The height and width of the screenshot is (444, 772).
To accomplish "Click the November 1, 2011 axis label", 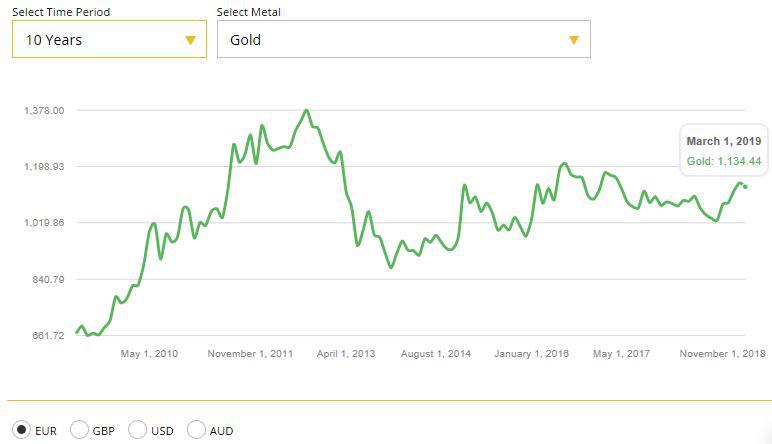I will pyautogui.click(x=250, y=354).
